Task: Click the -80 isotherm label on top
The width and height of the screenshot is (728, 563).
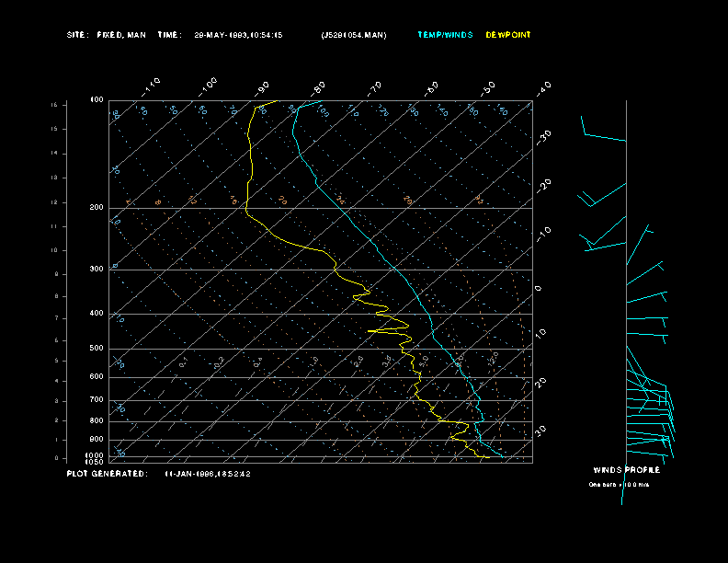Action: (318, 88)
